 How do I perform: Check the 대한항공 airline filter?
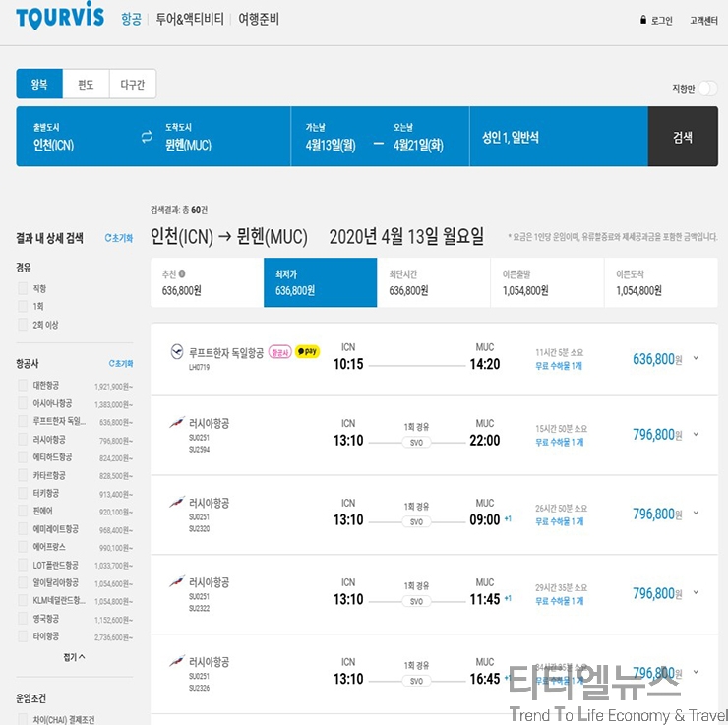(x=23, y=386)
